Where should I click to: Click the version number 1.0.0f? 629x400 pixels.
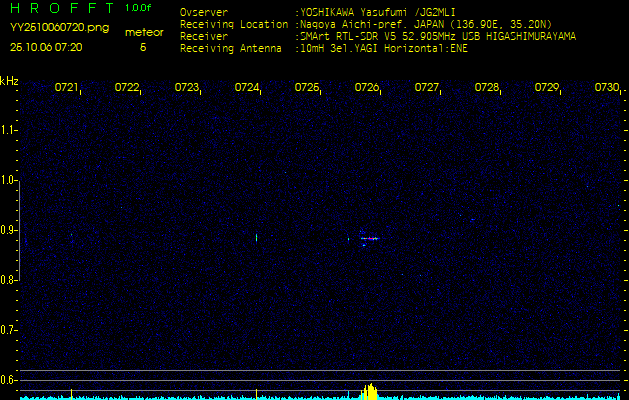click(x=138, y=8)
